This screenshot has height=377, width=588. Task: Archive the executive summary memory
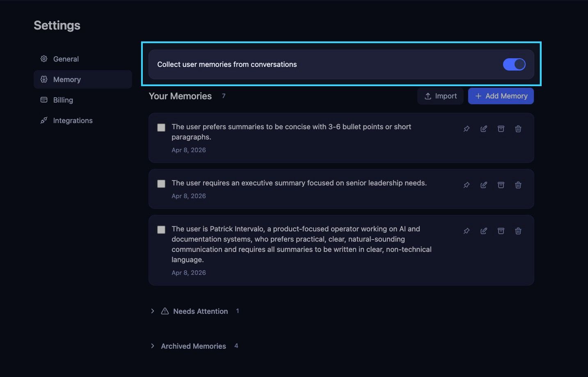pyautogui.click(x=501, y=185)
